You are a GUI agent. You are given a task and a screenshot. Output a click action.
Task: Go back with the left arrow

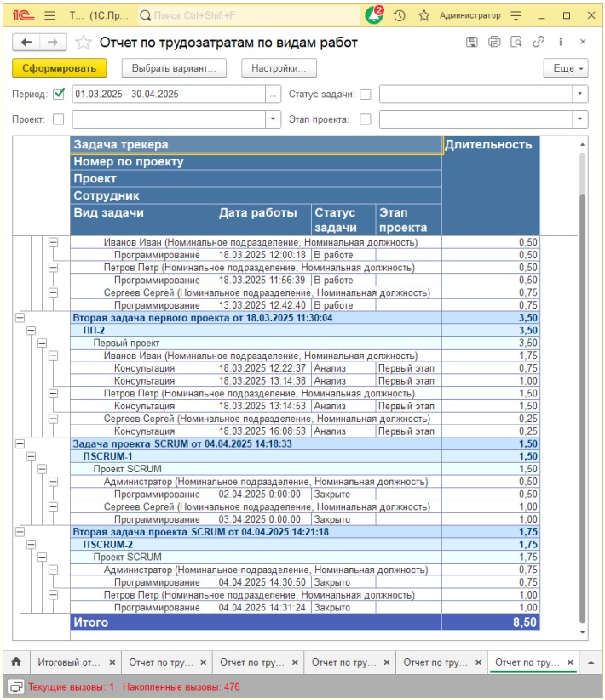26,43
